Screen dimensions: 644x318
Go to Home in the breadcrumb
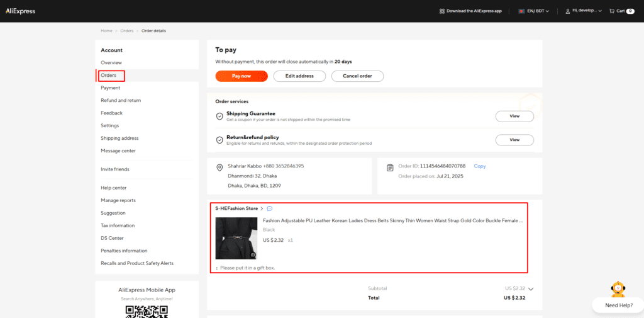(x=106, y=31)
